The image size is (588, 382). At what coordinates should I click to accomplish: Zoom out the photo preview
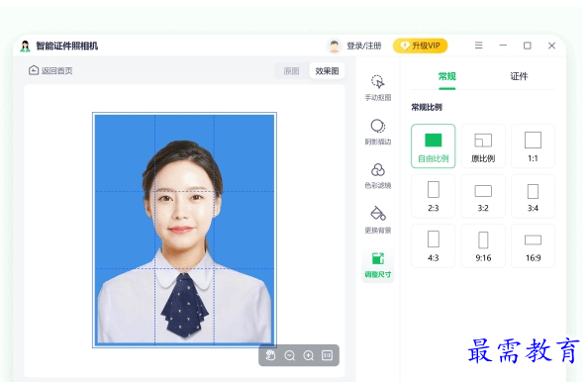(289, 355)
